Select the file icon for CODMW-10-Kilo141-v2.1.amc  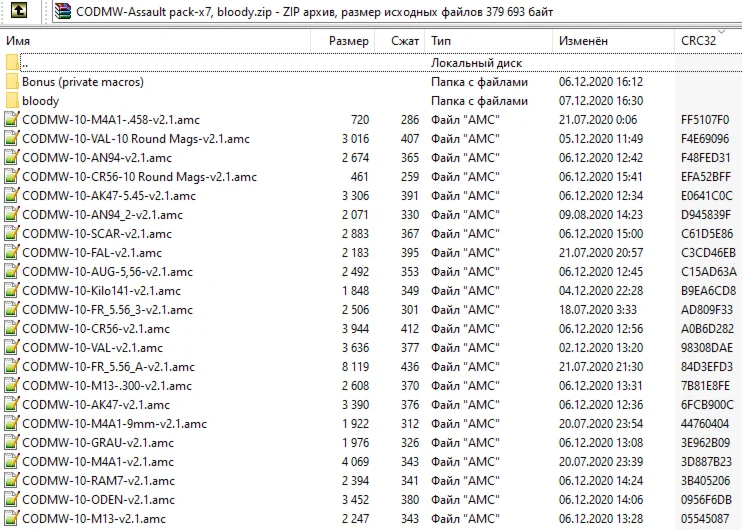click(12, 290)
